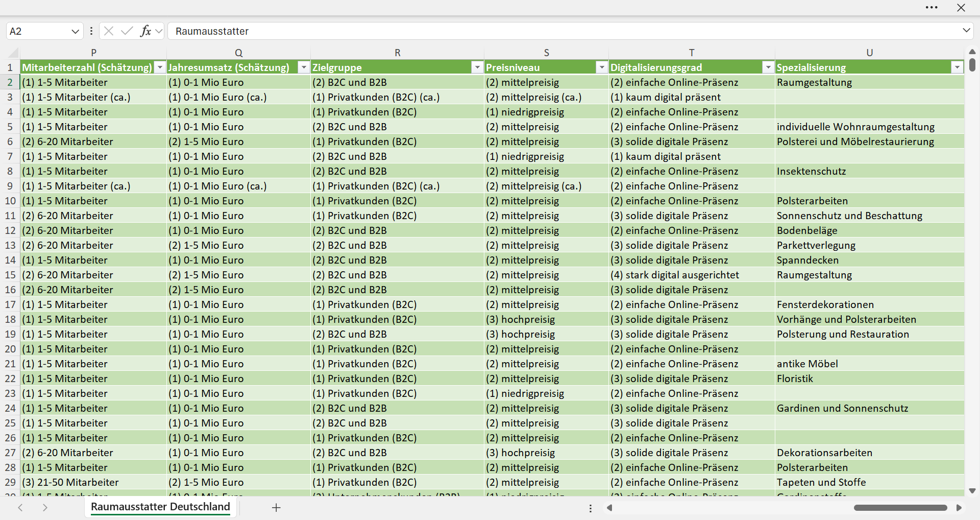Select cell 'antike Möbel'
This screenshot has width=980, height=520.
pos(869,364)
